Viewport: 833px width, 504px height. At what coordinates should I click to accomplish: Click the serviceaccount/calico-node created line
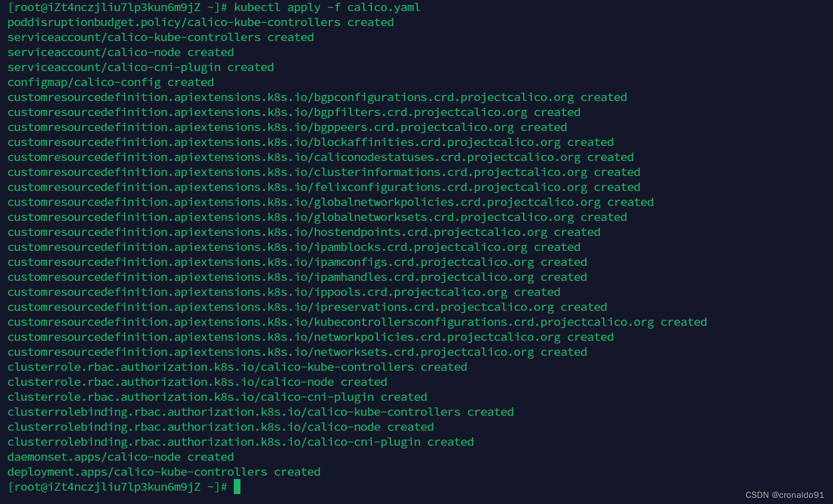point(121,52)
